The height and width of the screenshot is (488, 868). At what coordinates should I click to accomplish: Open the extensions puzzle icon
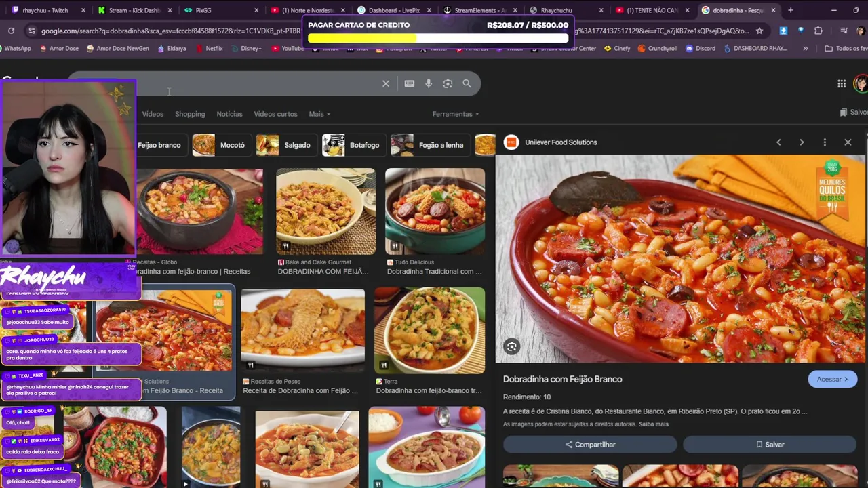point(818,30)
